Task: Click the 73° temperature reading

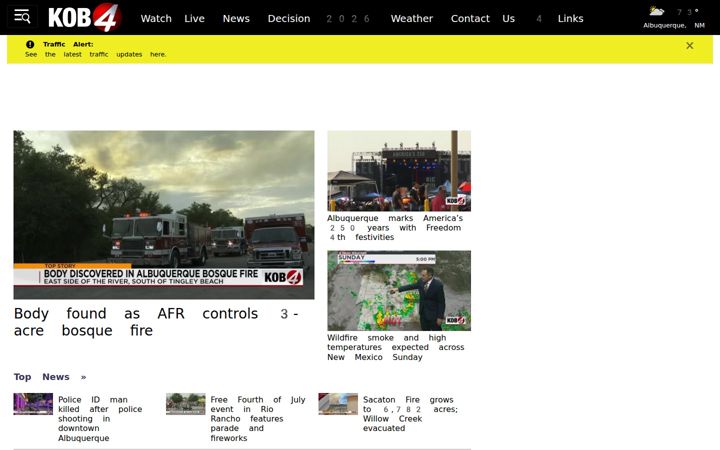Action: (x=687, y=12)
